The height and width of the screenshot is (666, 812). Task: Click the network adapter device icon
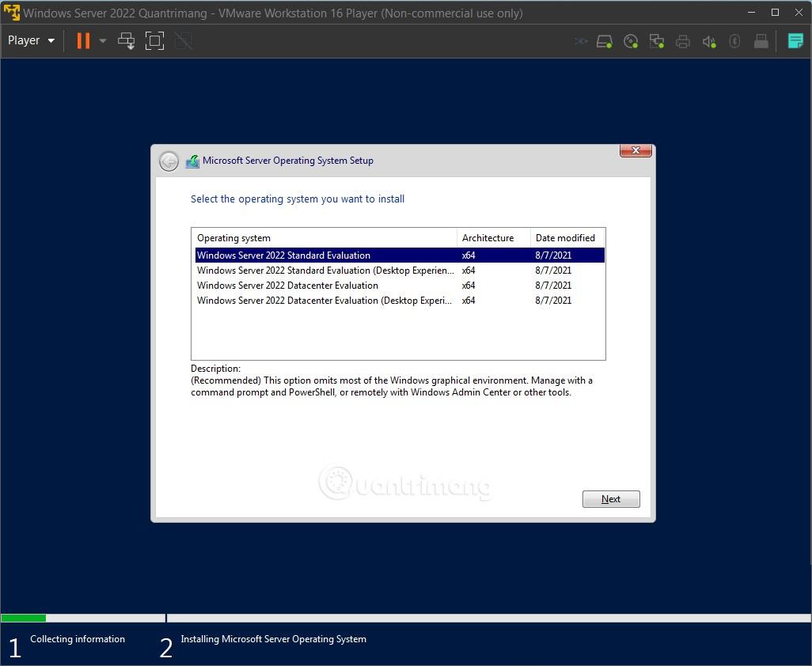click(x=657, y=41)
